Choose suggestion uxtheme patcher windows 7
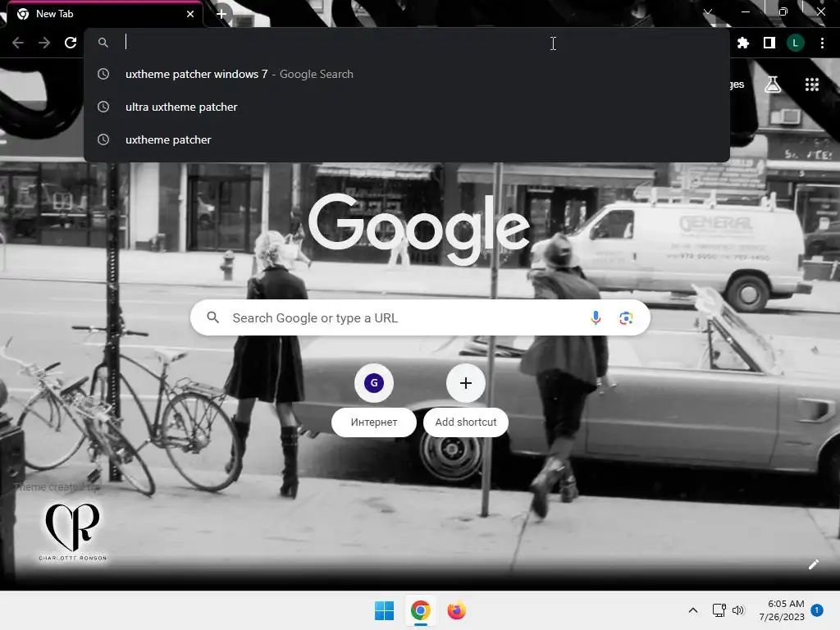Viewport: 840px width, 630px height. (x=407, y=74)
